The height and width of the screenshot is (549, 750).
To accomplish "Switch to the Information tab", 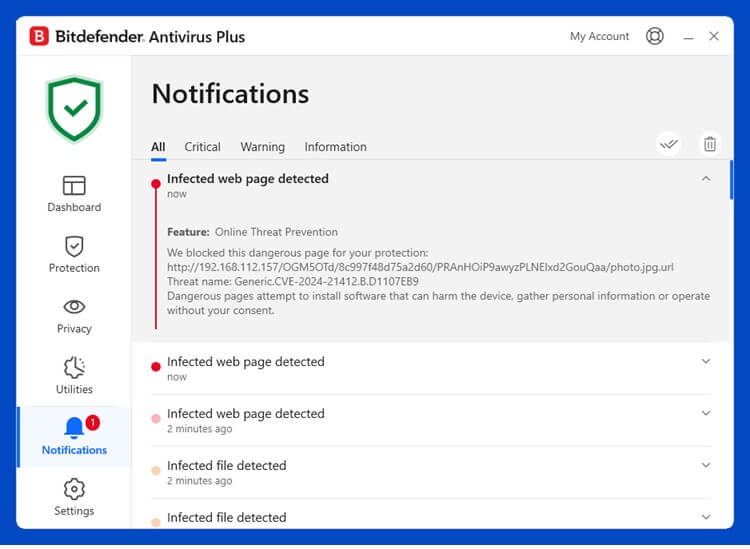I will point(335,147).
